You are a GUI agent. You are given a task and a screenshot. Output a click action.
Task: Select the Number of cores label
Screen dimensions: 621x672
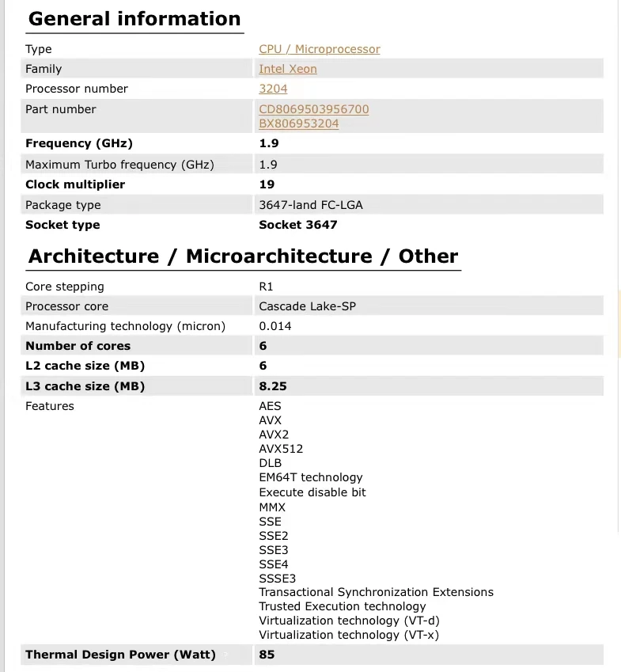tap(78, 346)
